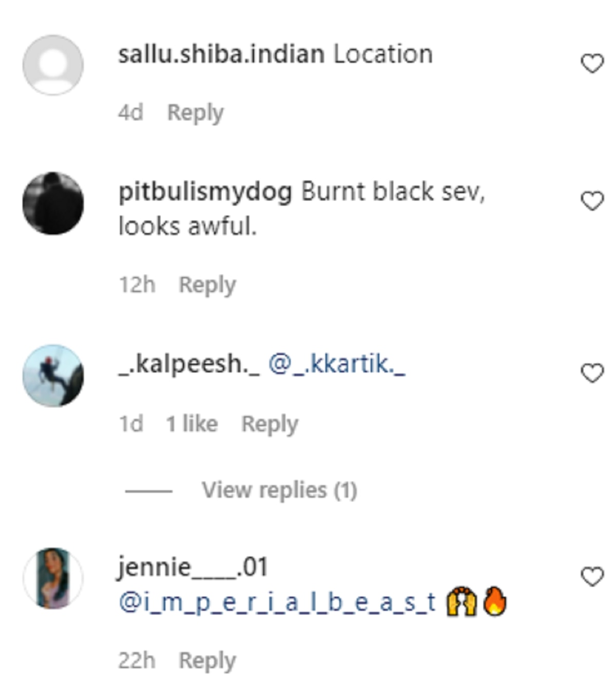
Task: Visit the pitbulismydog username profile
Action: point(205,193)
